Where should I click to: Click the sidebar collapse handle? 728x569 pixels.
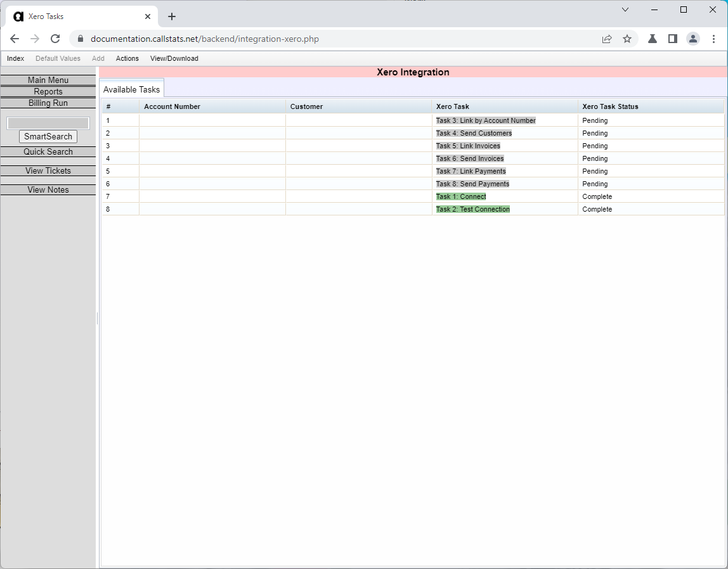pyautogui.click(x=96, y=318)
